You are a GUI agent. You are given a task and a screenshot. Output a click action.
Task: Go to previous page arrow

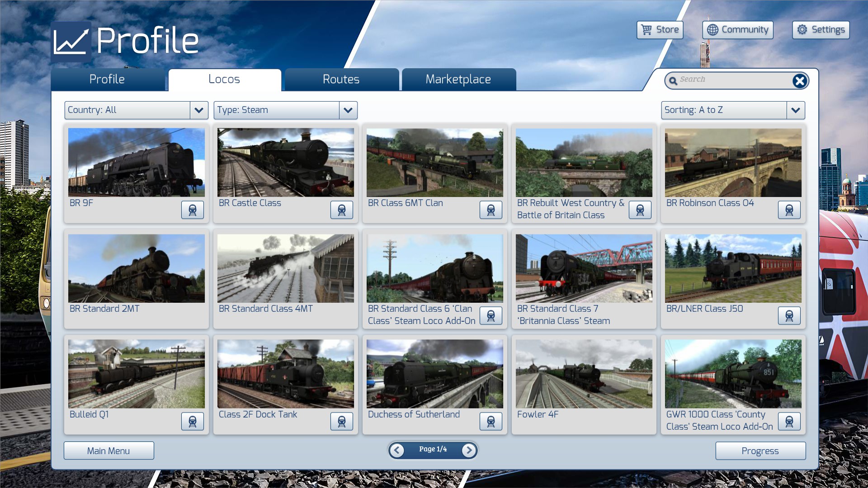[397, 450]
